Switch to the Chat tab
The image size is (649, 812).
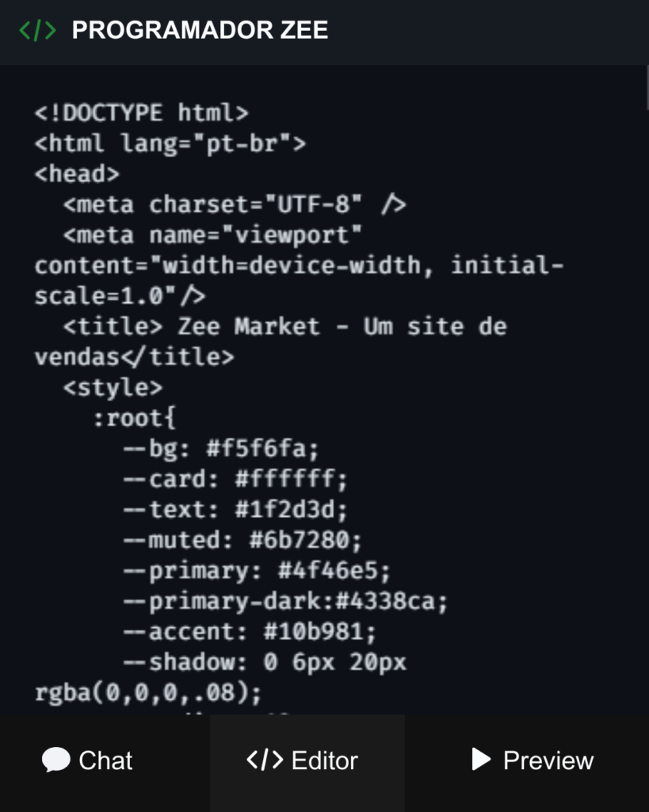click(105, 760)
